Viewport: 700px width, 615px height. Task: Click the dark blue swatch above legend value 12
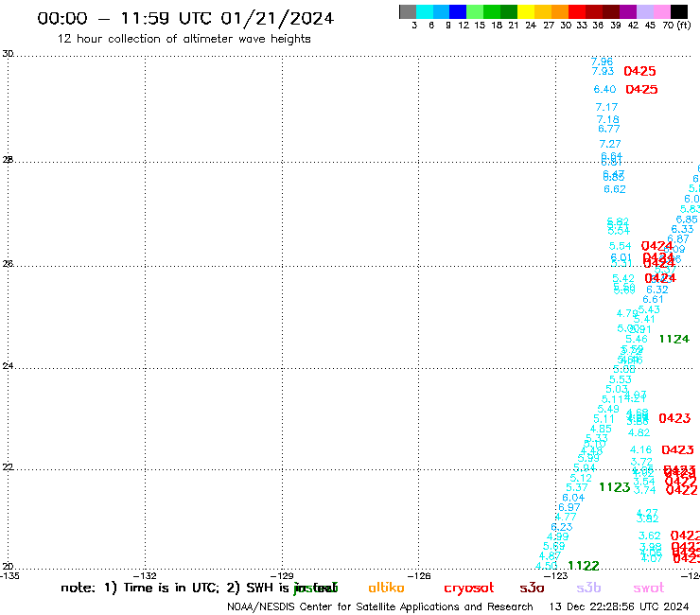458,11
